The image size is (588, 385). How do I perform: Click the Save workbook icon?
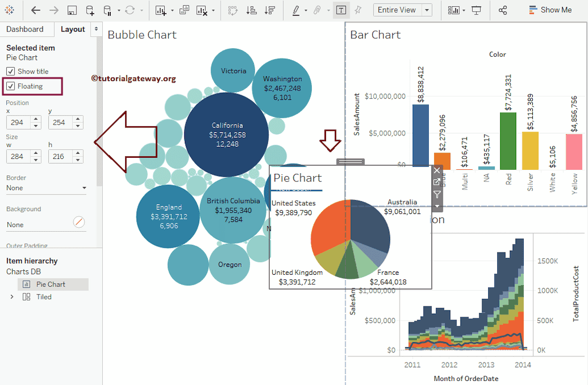tap(72, 10)
